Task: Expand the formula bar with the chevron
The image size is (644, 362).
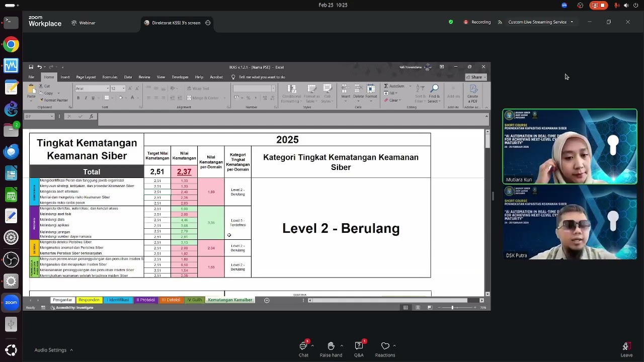Action: pos(487,116)
